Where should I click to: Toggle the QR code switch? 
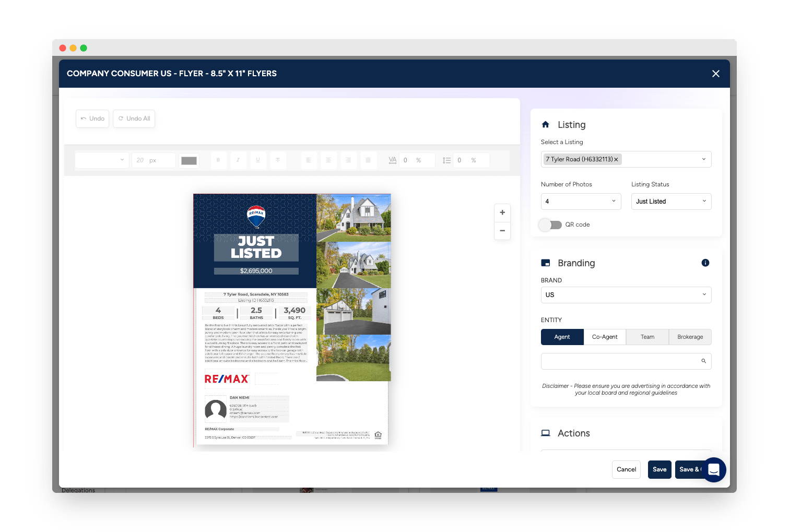[550, 225]
